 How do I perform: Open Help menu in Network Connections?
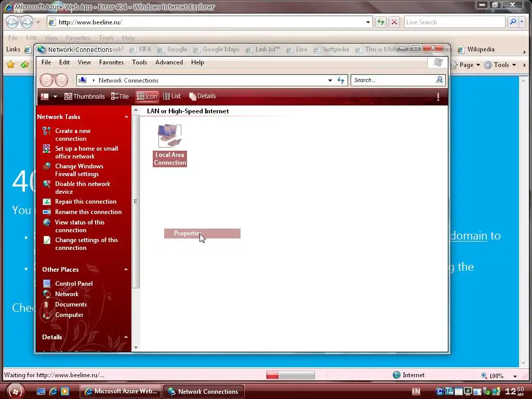click(x=197, y=62)
